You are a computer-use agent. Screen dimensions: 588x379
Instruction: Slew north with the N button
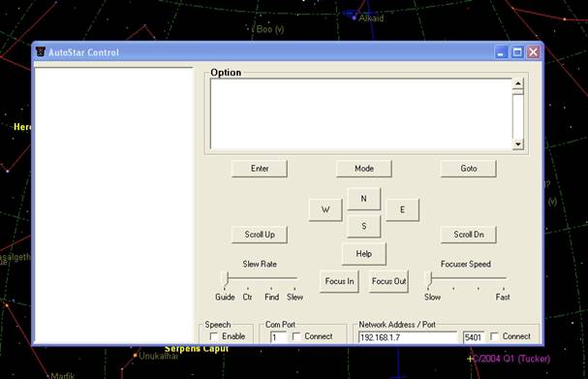click(x=364, y=199)
